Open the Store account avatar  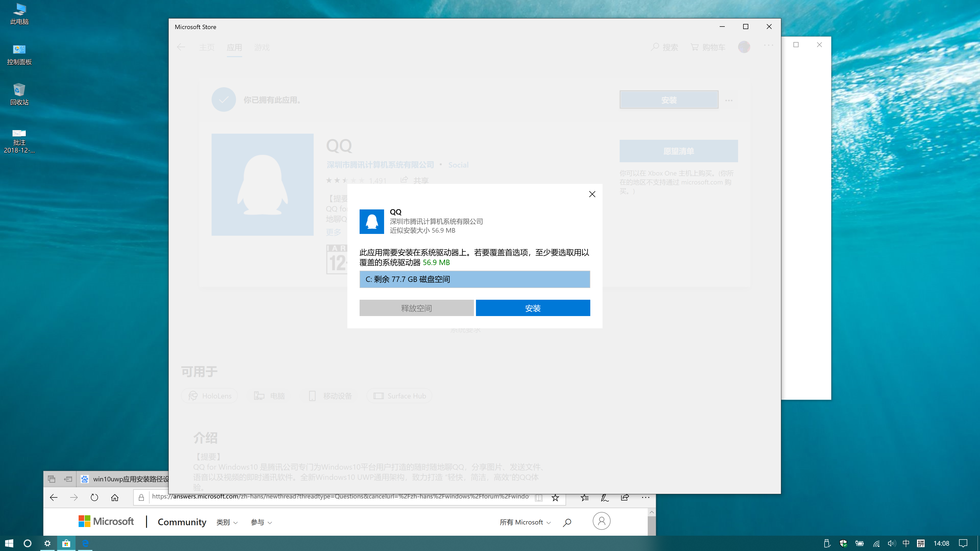[x=744, y=47]
